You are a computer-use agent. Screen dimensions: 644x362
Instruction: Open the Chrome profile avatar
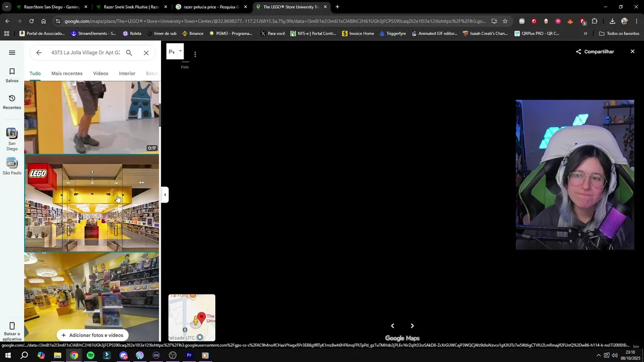coord(624,21)
